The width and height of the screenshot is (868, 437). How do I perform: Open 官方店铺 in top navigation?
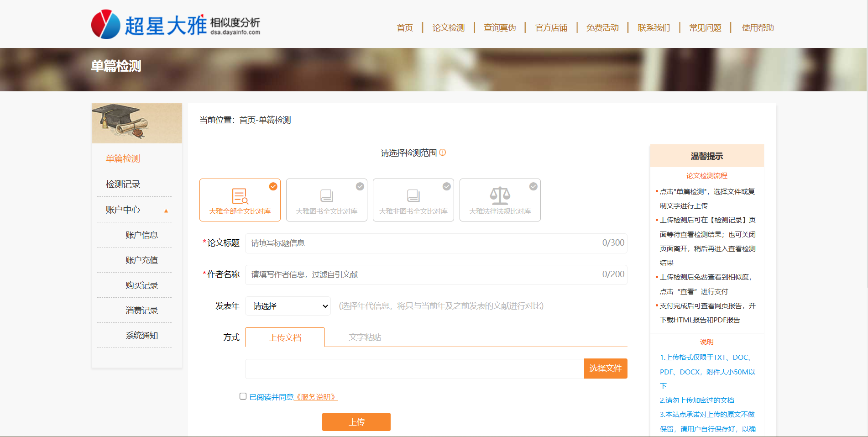(x=551, y=28)
